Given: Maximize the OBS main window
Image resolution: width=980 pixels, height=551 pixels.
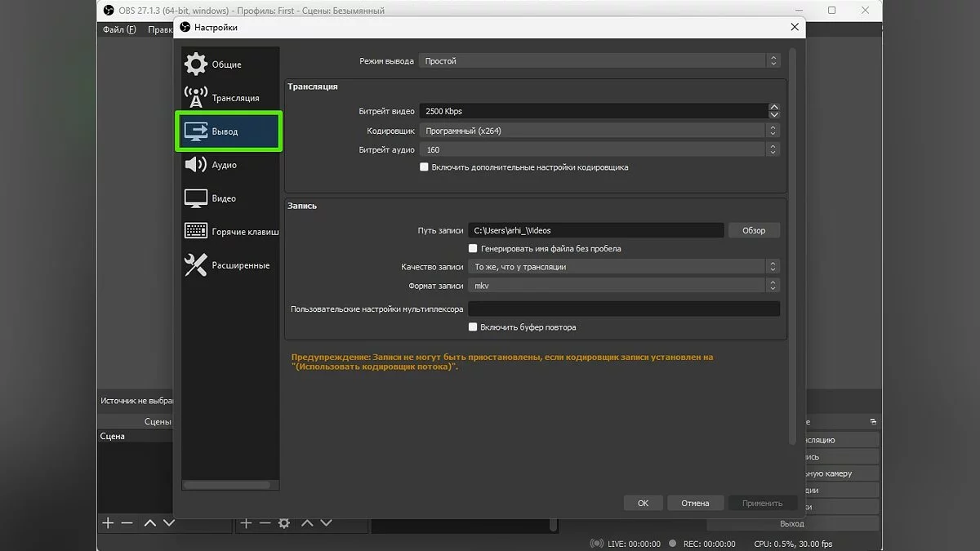Looking at the screenshot, I should tap(831, 11).
